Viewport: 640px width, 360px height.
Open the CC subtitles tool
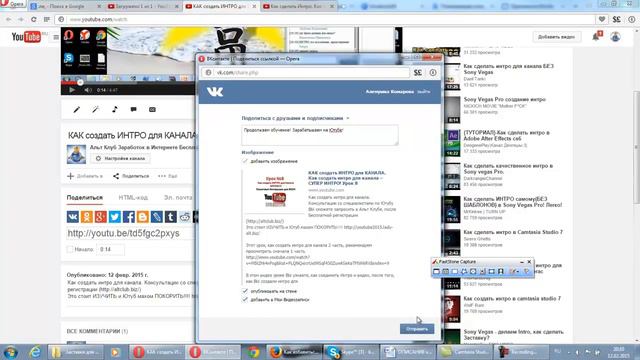(x=152, y=109)
